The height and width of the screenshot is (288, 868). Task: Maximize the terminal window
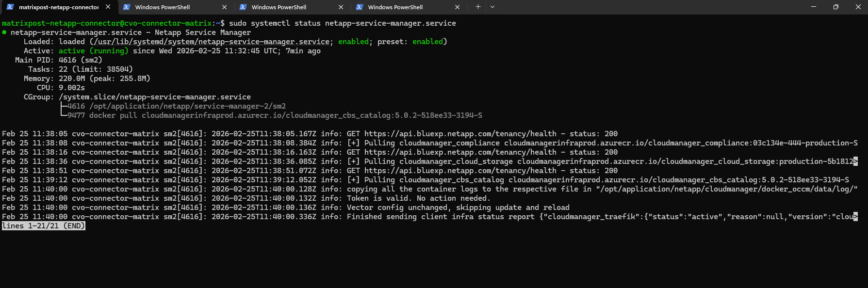click(x=835, y=7)
